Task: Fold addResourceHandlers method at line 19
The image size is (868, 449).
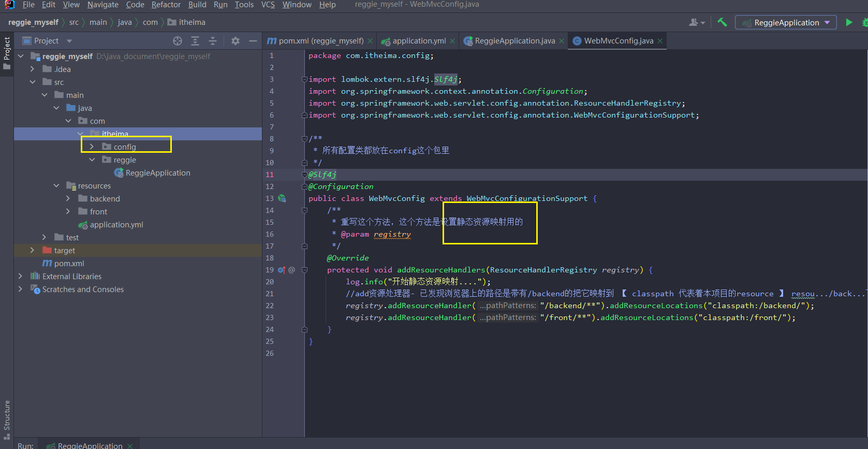Action: (304, 270)
